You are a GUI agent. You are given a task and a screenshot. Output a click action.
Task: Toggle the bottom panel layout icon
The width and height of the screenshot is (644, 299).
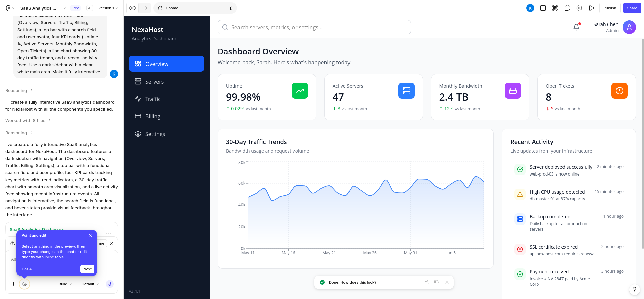tap(543, 8)
